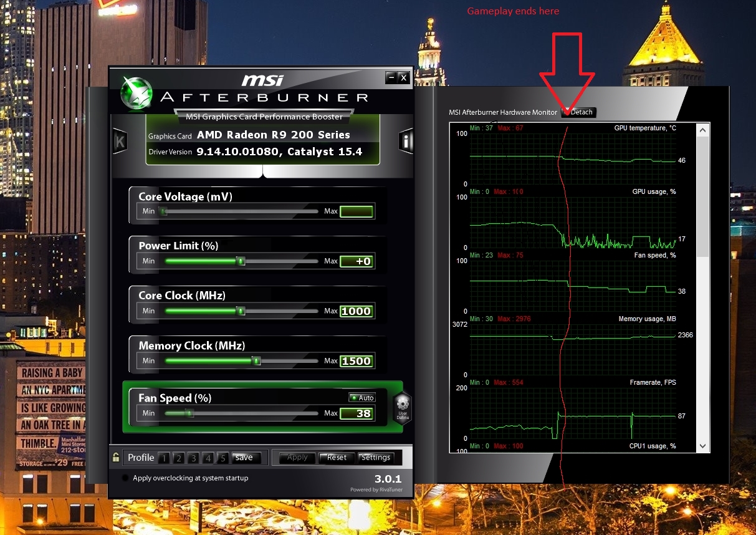The height and width of the screenshot is (535, 756).
Task: Click the Fan speed graph label
Action: 655,255
